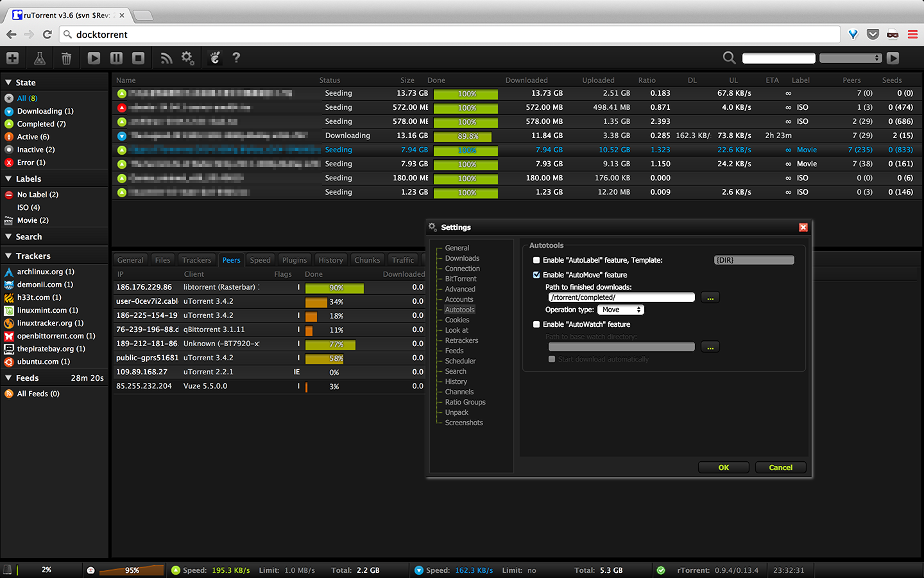Collapse the Labels panel
The width and height of the screenshot is (924, 578).
8,179
